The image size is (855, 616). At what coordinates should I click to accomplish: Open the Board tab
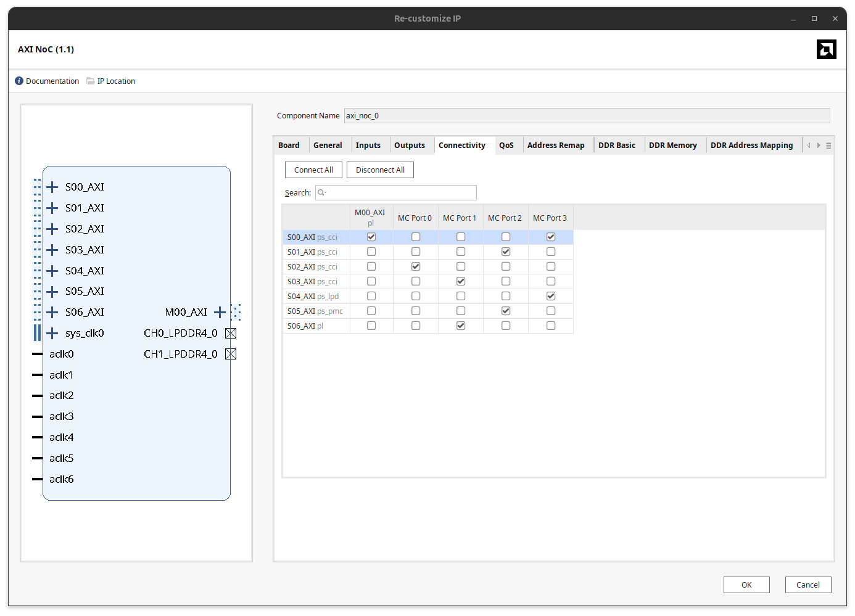[x=289, y=146]
